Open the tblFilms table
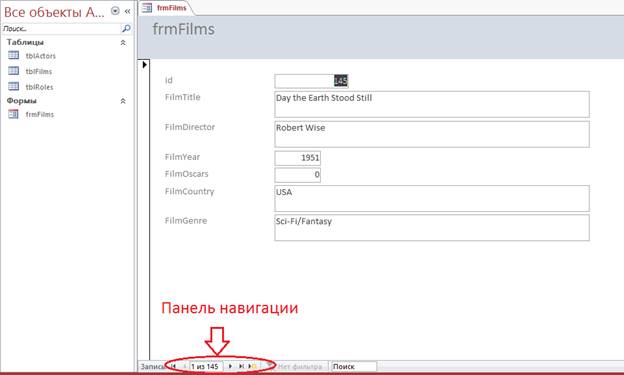The width and height of the screenshot is (624, 375). (x=39, y=71)
